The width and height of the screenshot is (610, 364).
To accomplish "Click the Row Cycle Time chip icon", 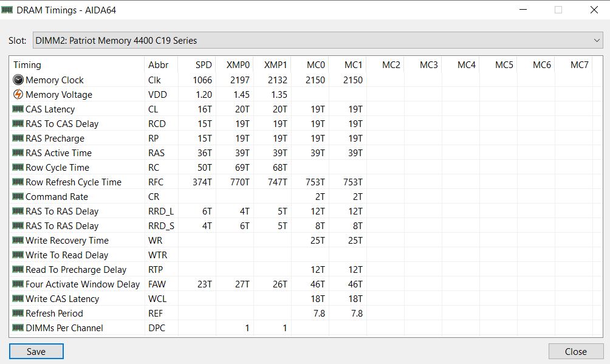I will (x=18, y=167).
